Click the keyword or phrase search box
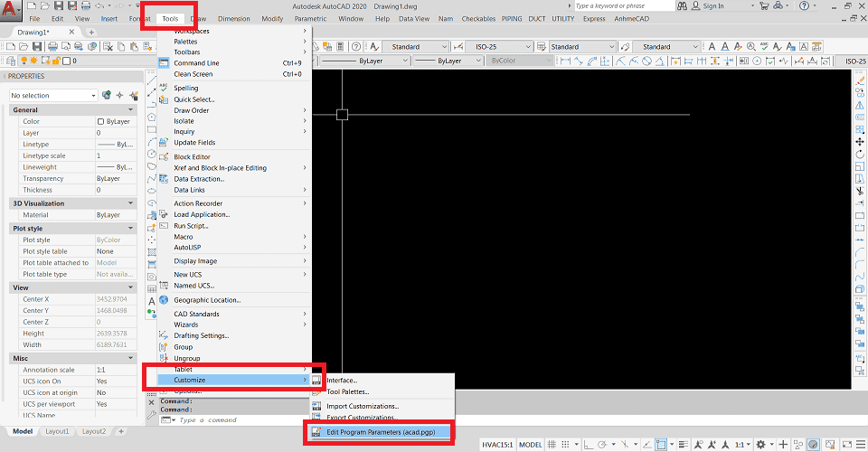Image resolution: width=868 pixels, height=452 pixels. (623, 6)
